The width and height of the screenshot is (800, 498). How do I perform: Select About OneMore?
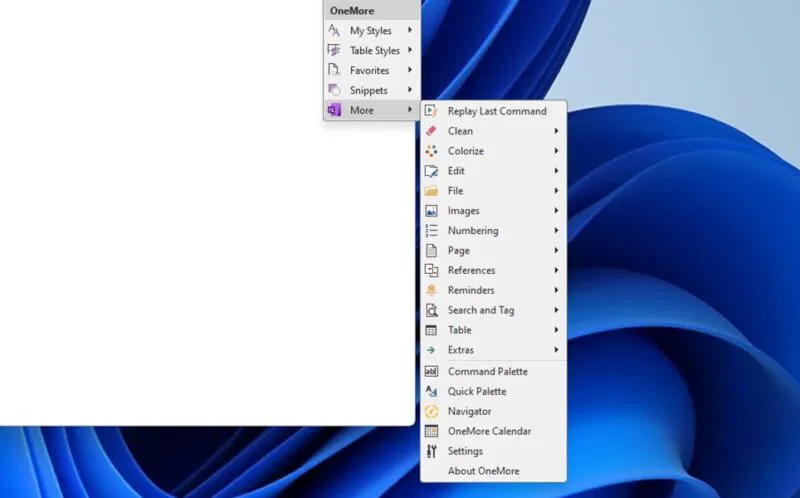click(x=493, y=471)
